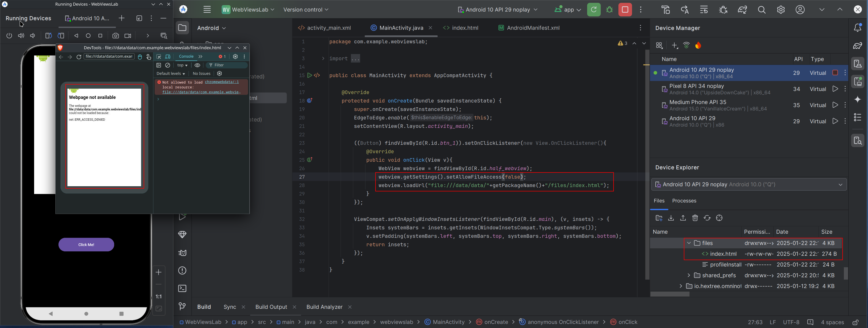The height and width of the screenshot is (328, 868).
Task: Start the Pixel 8 API 34 noplay device
Action: (835, 89)
